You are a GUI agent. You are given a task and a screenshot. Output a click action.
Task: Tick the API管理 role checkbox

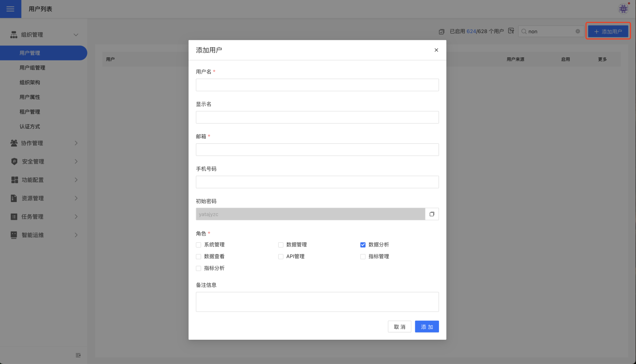point(281,256)
